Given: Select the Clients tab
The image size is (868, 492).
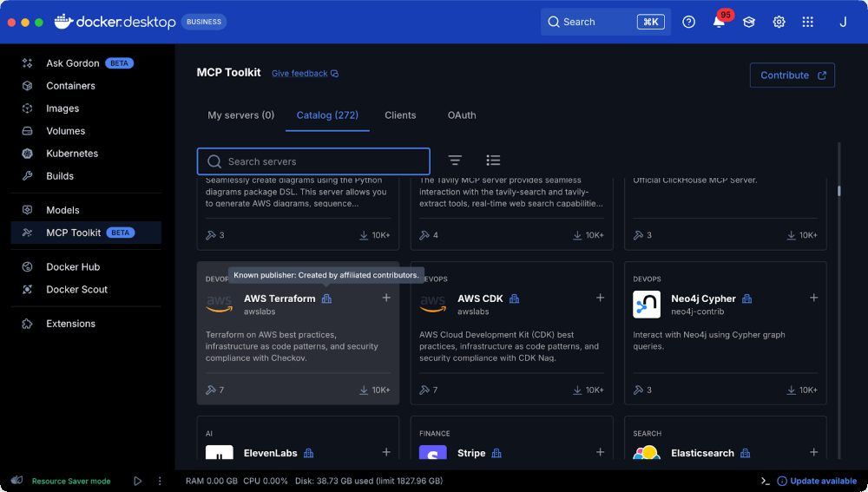Looking at the screenshot, I should 400,115.
